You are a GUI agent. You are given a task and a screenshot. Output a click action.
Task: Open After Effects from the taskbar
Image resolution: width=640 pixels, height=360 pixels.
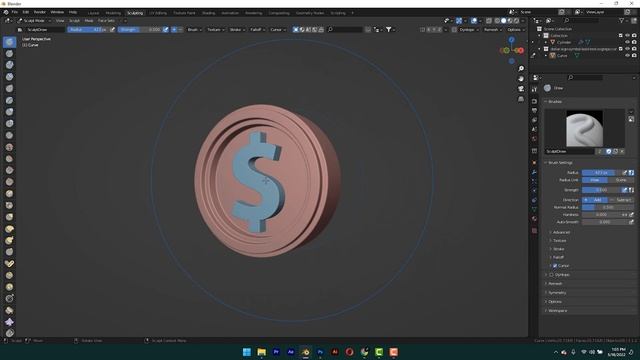(x=291, y=352)
